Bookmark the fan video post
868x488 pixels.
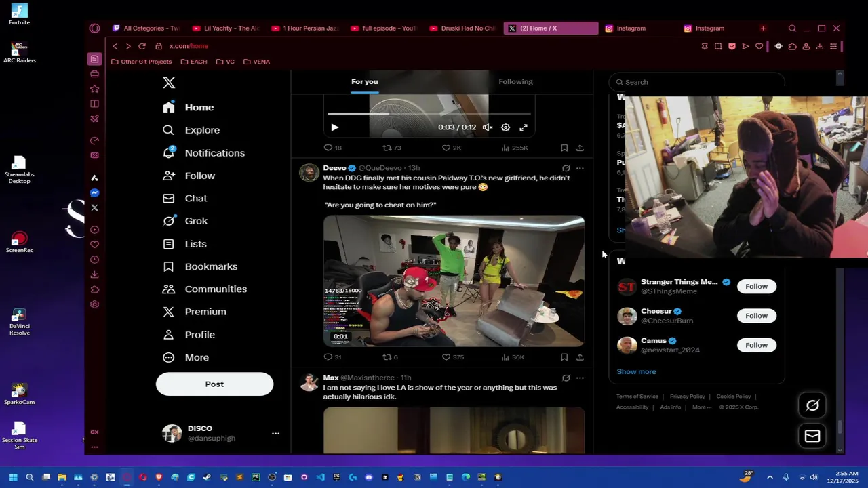[x=564, y=148]
